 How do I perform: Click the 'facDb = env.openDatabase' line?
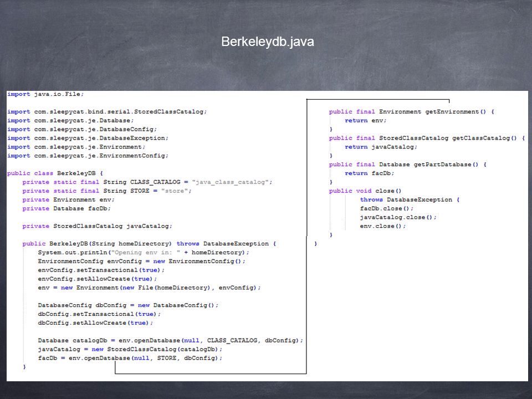pyautogui.click(x=130, y=359)
